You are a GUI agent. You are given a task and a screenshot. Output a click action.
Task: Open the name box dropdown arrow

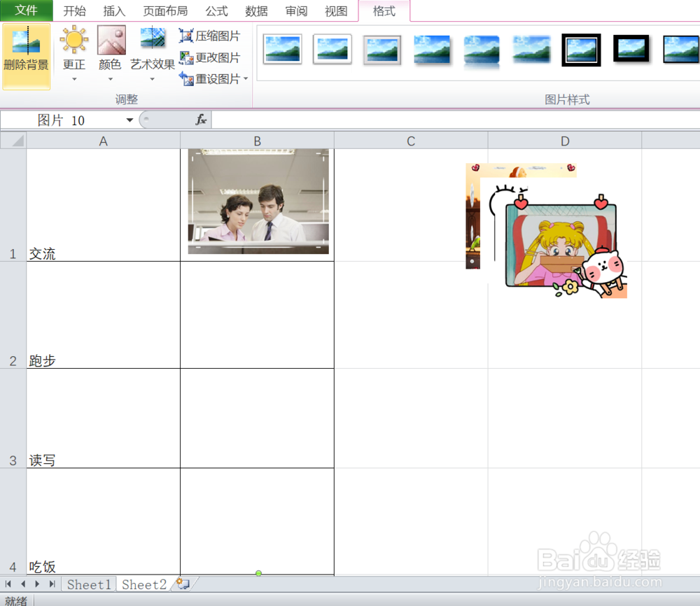[129, 120]
